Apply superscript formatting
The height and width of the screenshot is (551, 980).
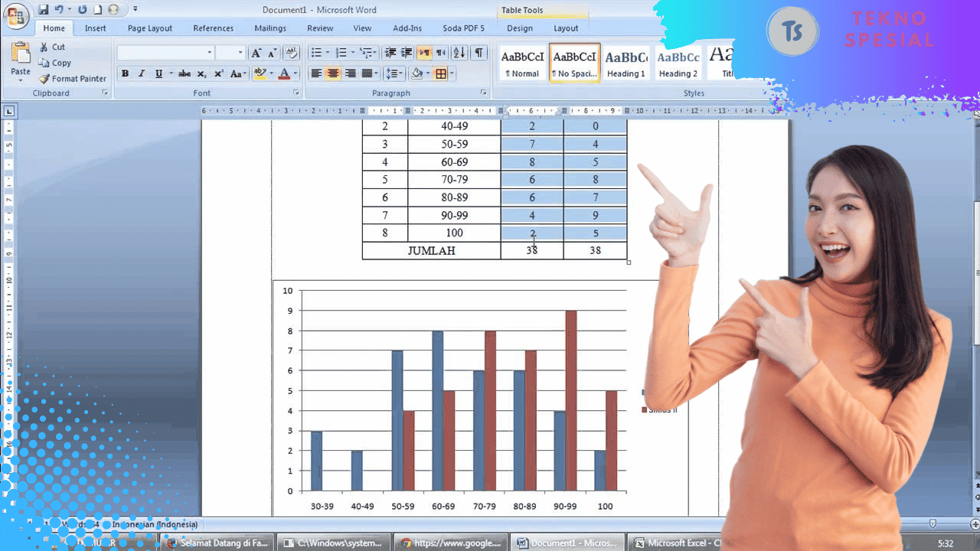(218, 73)
